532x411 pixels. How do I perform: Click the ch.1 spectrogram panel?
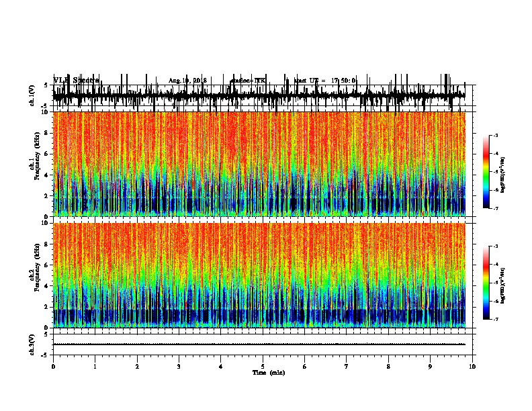pos(259,164)
